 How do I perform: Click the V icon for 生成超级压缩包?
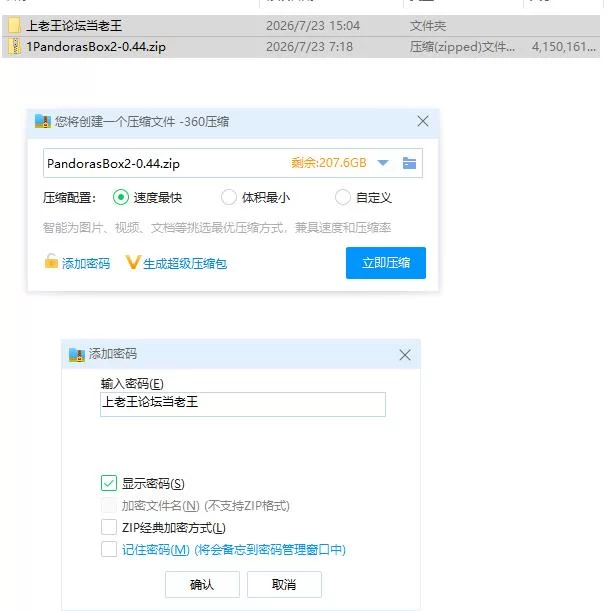132,262
